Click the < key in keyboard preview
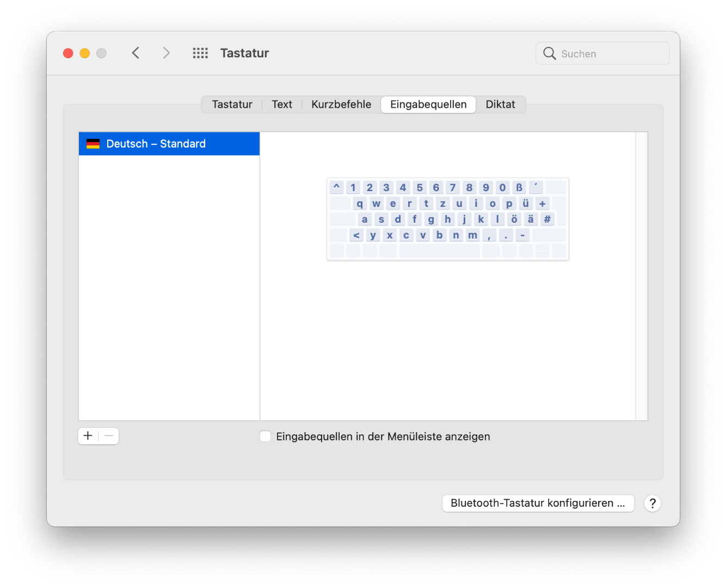Screen dimensions: 726x588 pyautogui.click(x=356, y=235)
